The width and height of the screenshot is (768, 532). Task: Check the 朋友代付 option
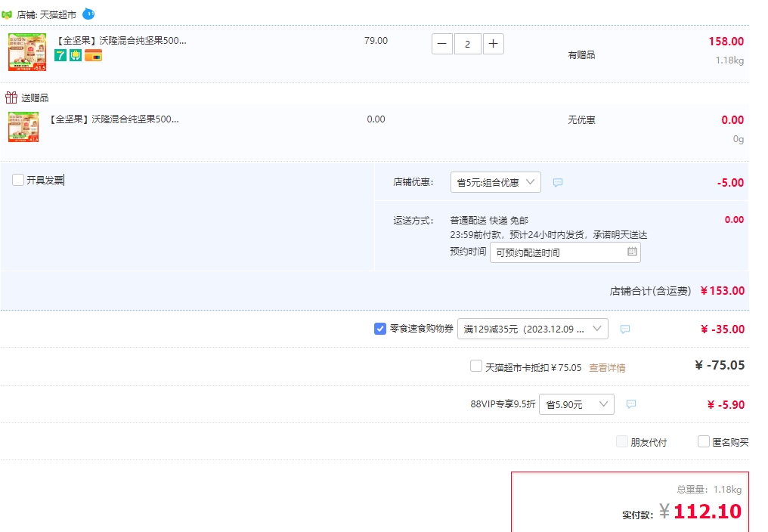click(x=622, y=441)
